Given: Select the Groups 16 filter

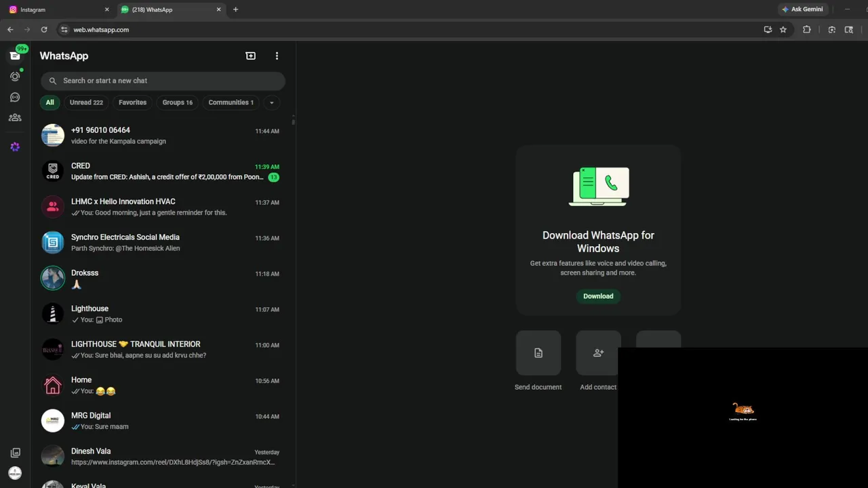Looking at the screenshot, I should pyautogui.click(x=177, y=102).
